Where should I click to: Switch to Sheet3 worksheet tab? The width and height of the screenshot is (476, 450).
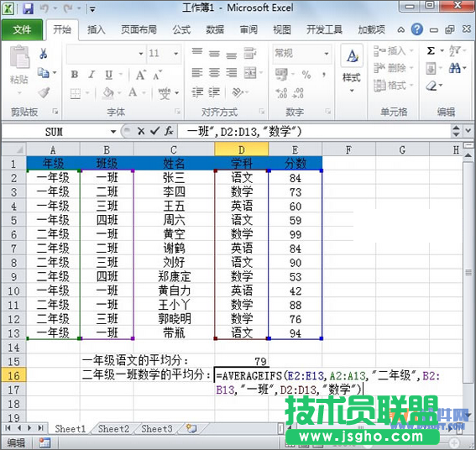coord(157,429)
